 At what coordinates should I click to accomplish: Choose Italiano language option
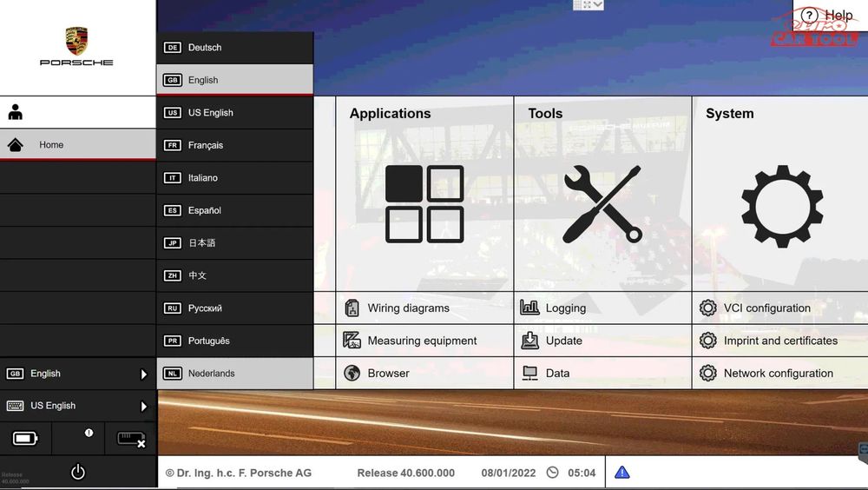[x=234, y=178]
